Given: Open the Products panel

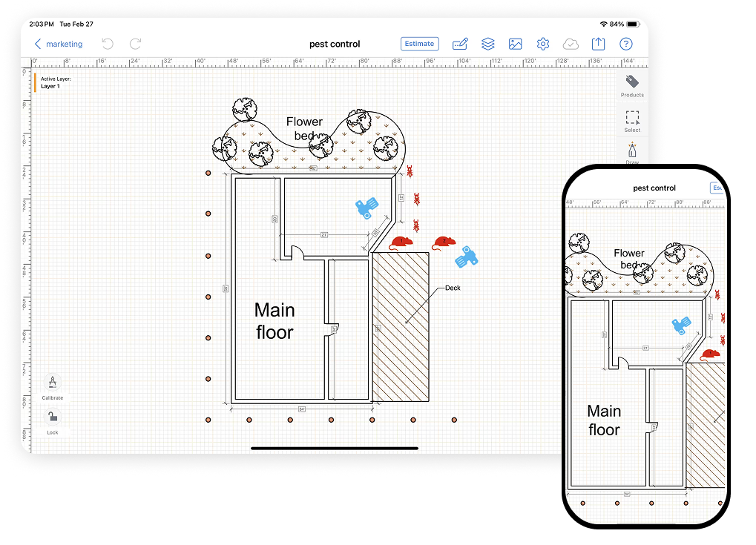Looking at the screenshot, I should pos(632,86).
